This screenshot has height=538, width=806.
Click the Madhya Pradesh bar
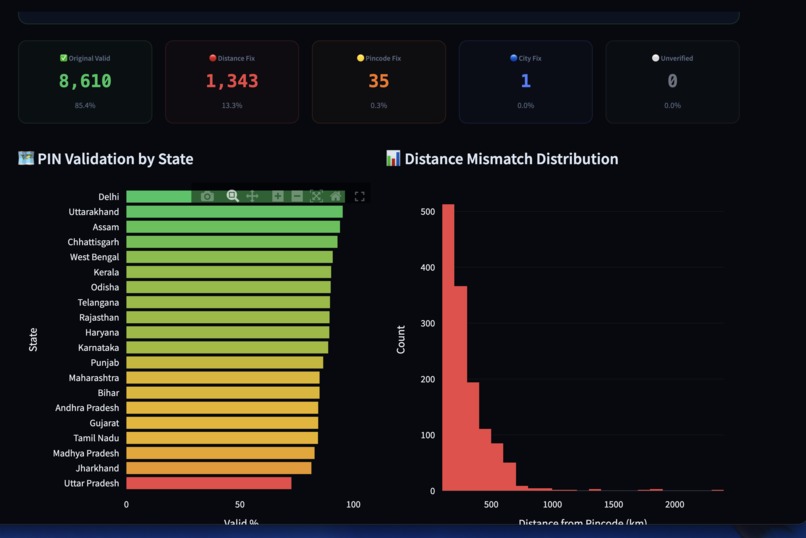pyautogui.click(x=221, y=453)
